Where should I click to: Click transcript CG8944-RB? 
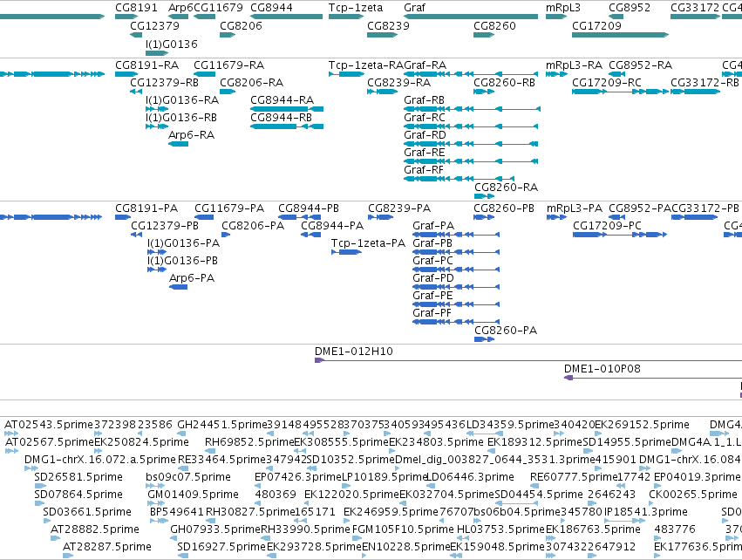tap(287, 126)
